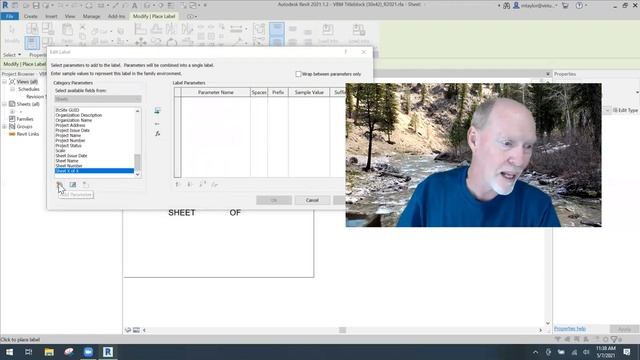The width and height of the screenshot is (640, 360).
Task: Click the parameter list scrollbar thumb
Action: [138, 162]
